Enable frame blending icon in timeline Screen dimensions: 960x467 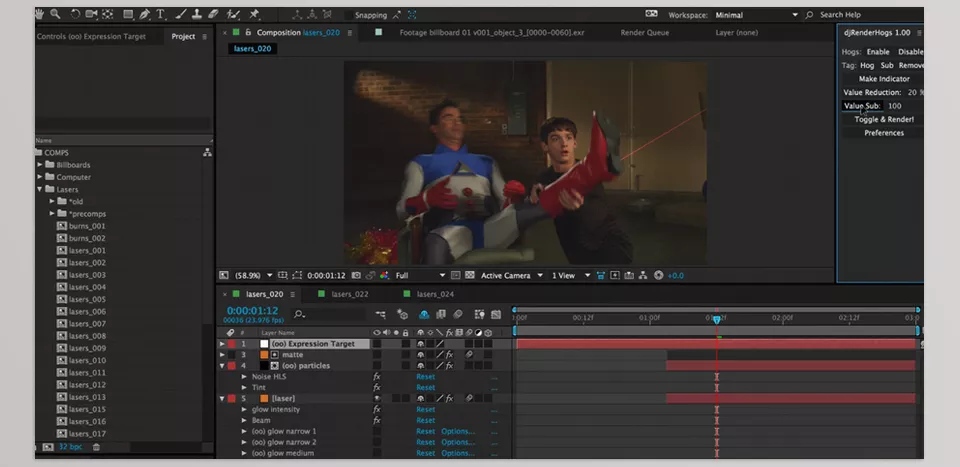440,315
